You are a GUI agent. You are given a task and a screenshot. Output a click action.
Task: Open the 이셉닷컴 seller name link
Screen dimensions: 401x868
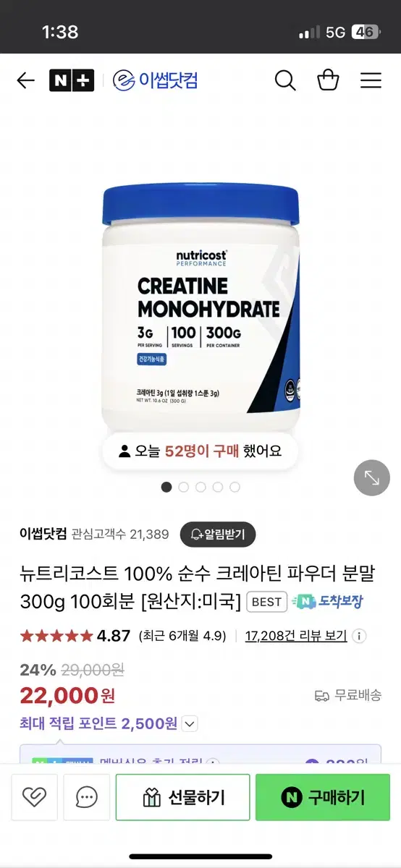coord(43,535)
